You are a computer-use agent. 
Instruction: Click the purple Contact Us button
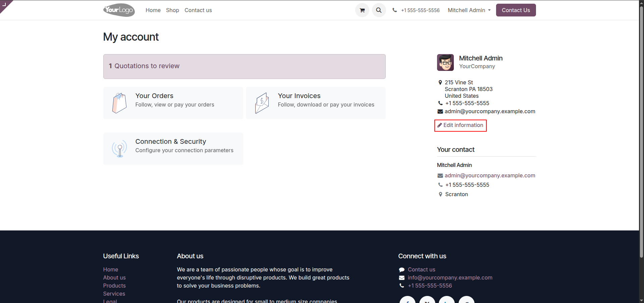(x=516, y=10)
